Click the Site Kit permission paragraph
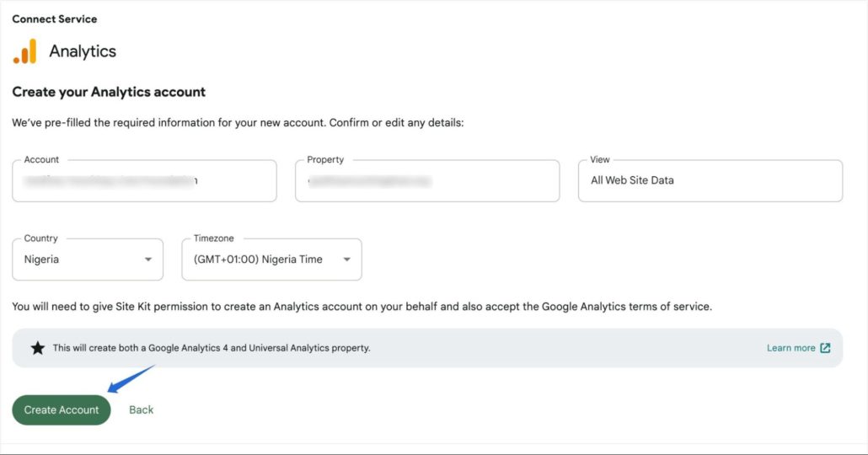The width and height of the screenshot is (868, 455). [362, 307]
